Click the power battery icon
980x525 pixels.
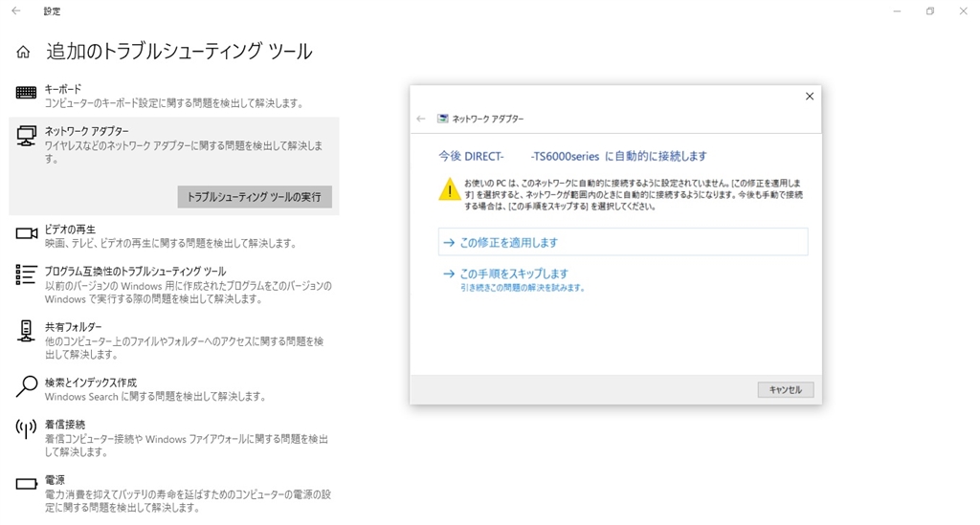(26, 484)
